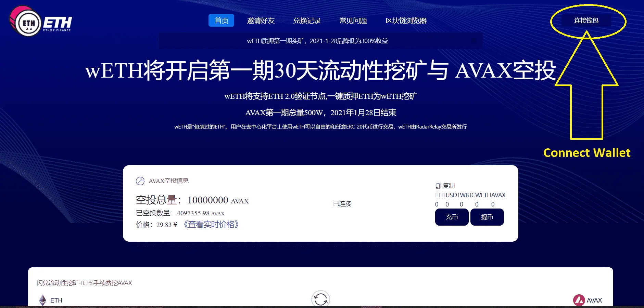Viewport: 644px width, 308px height.
Task: Click the AVAX label in swap panel
Action: tap(594, 300)
